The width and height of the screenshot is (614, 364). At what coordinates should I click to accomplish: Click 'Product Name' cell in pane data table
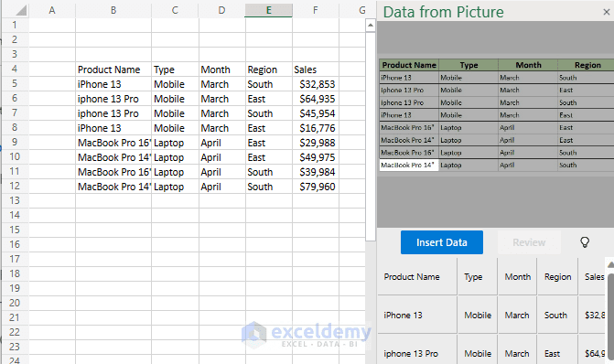click(x=417, y=277)
